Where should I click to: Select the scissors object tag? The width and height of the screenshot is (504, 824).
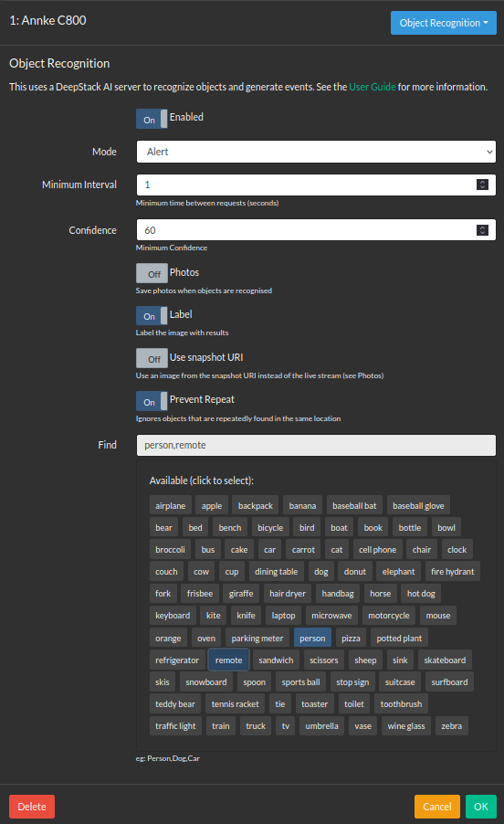click(324, 660)
